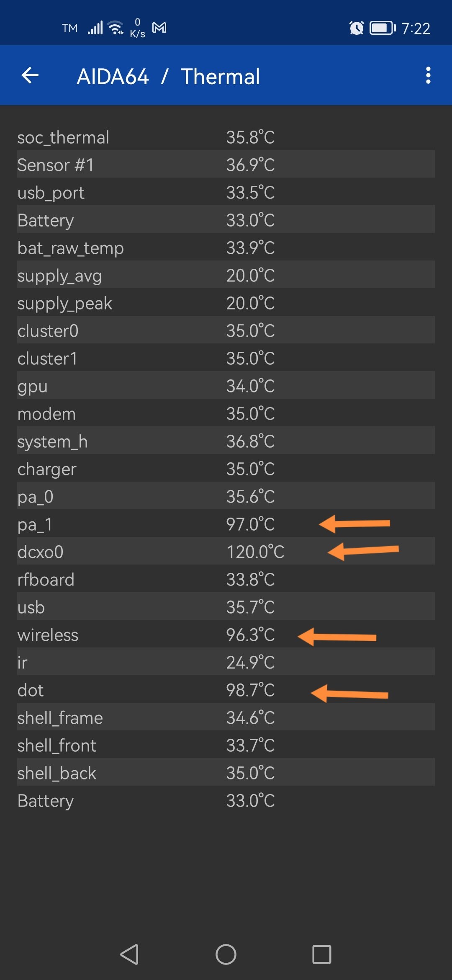This screenshot has height=980, width=452.
Task: Tap the battery indicator icon
Action: (383, 28)
